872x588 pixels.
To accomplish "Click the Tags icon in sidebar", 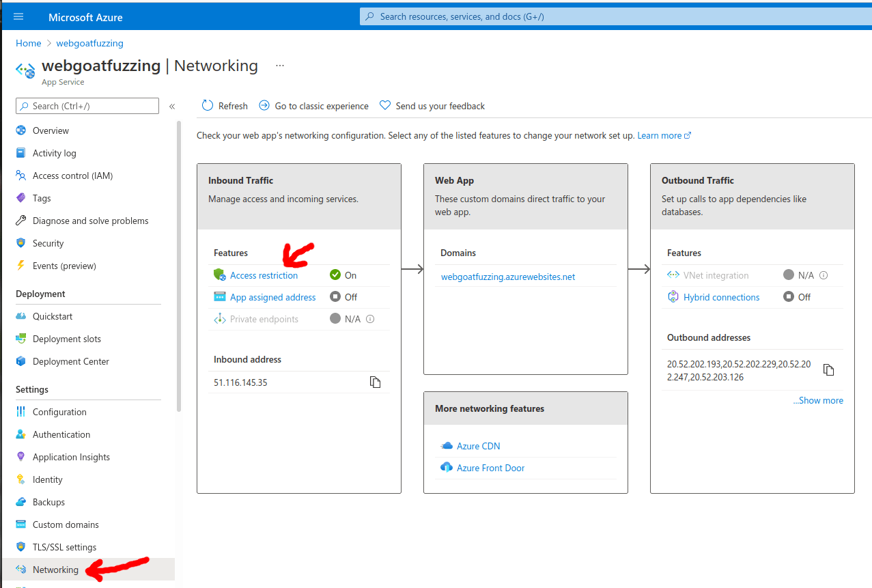I will 20,198.
